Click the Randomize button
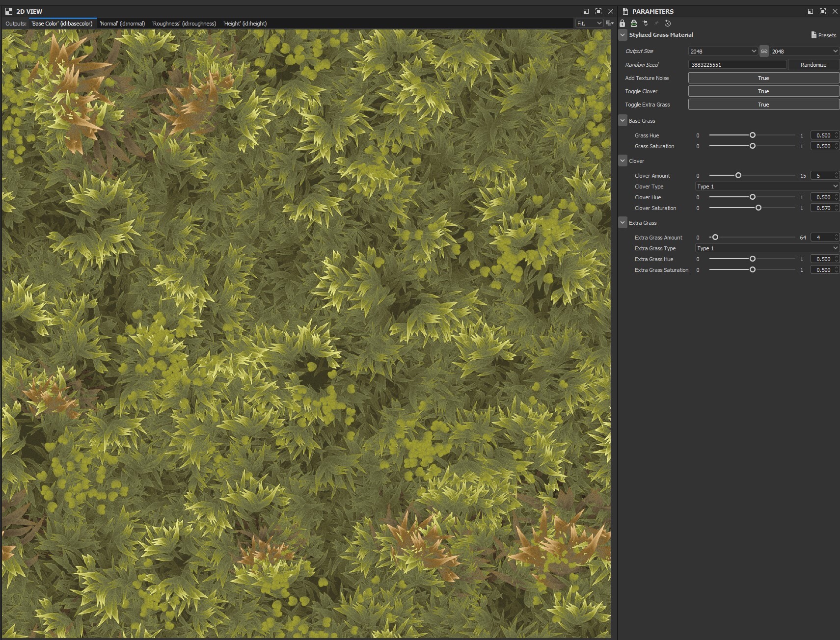 coord(813,64)
